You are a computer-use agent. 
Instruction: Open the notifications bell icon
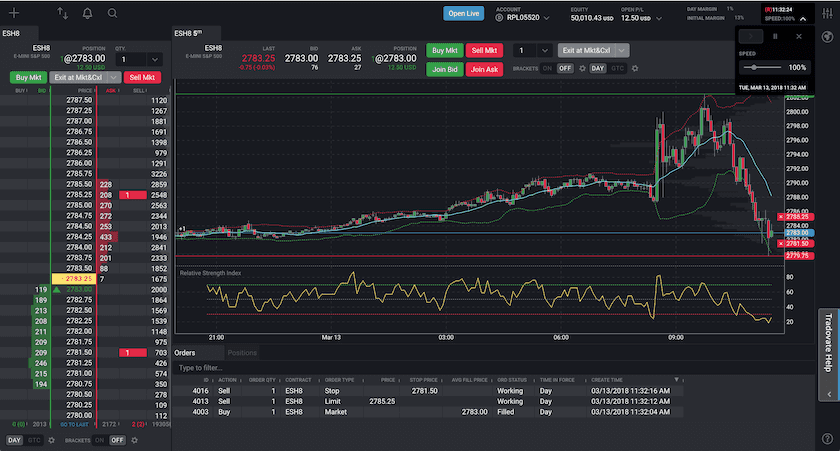[88, 14]
